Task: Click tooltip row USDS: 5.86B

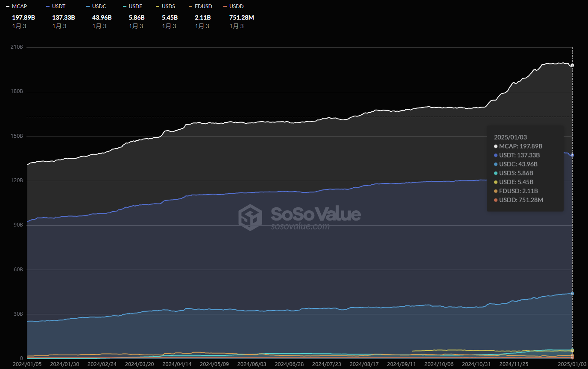Action: (513, 173)
